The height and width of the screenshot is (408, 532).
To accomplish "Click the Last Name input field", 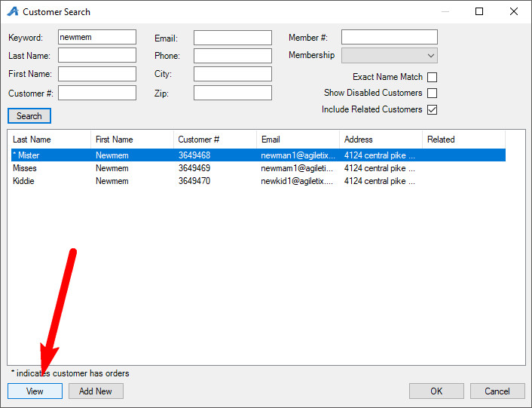I will 97,55.
